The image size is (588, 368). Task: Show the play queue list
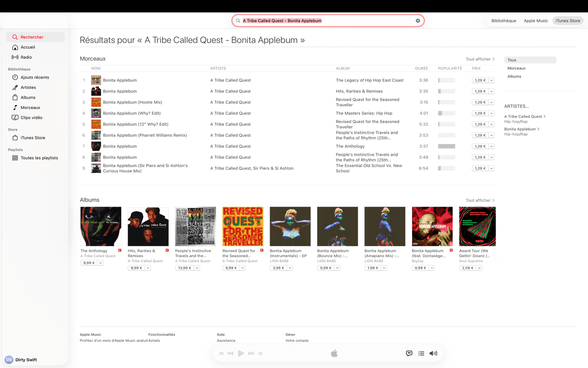click(421, 353)
